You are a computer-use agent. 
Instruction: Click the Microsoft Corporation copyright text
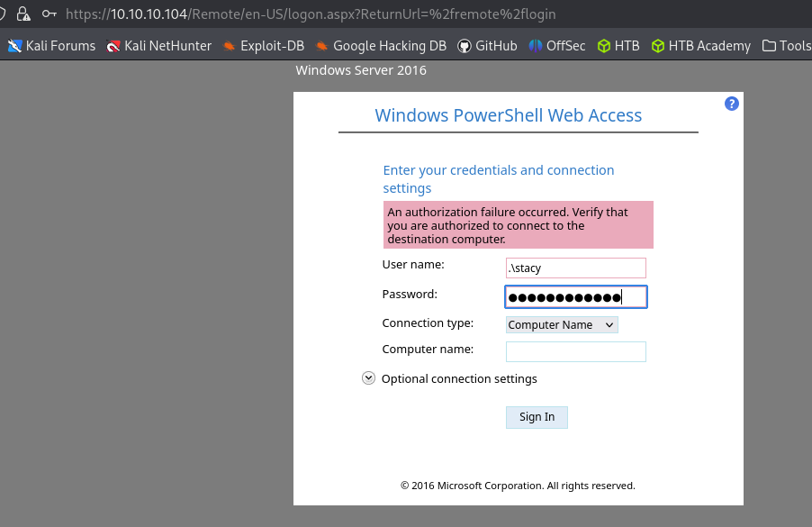pos(518,486)
